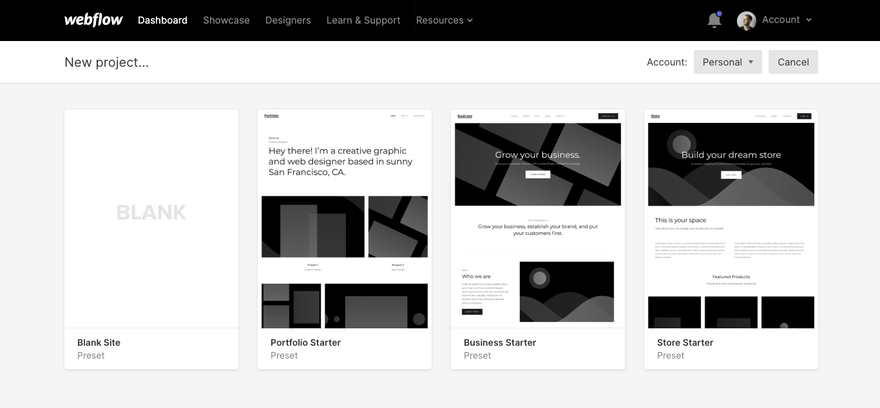
Task: Select the Store Starter template preview
Action: point(731,218)
